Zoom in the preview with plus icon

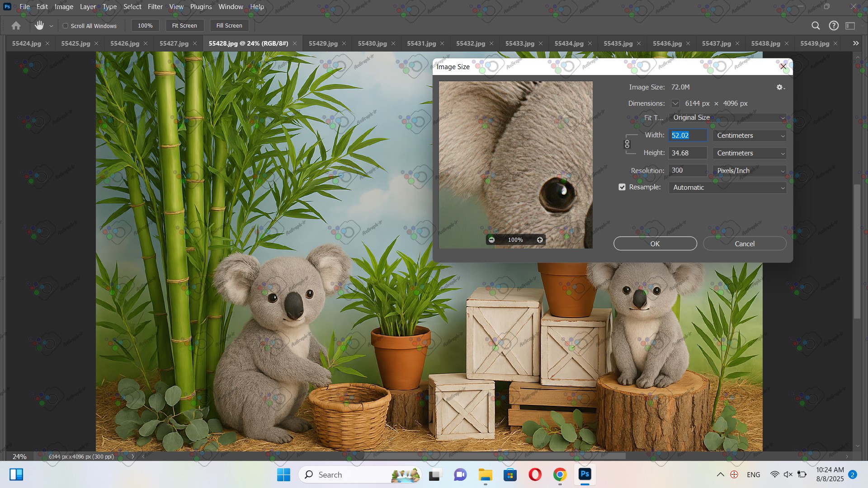coord(540,240)
